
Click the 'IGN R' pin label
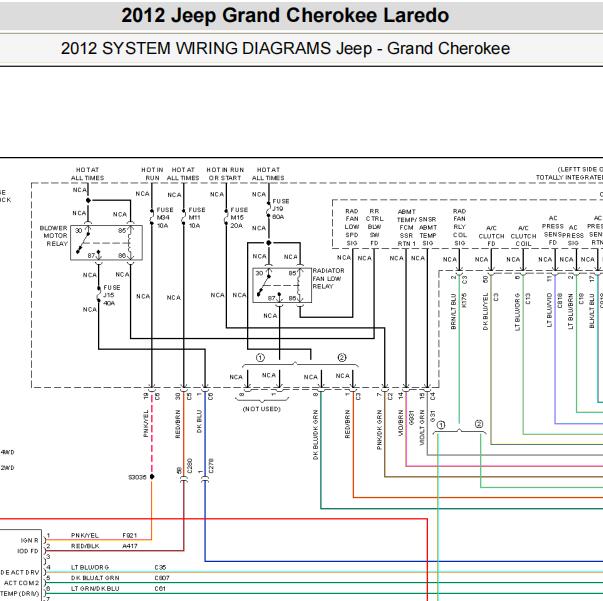(29, 540)
